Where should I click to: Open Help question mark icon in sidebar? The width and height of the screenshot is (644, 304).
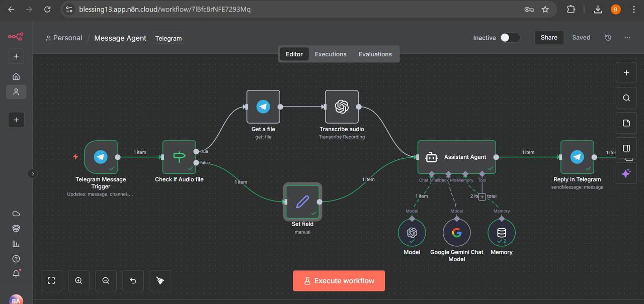pos(16,259)
